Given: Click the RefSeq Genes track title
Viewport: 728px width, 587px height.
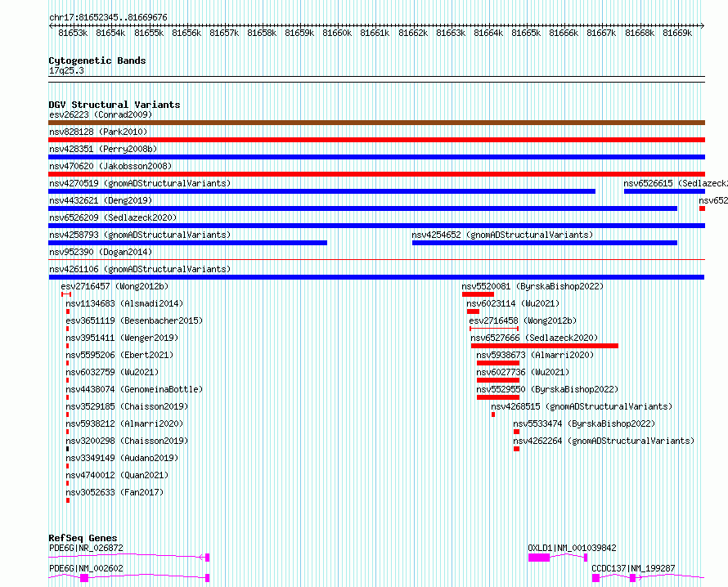Looking at the screenshot, I should click(x=83, y=538).
